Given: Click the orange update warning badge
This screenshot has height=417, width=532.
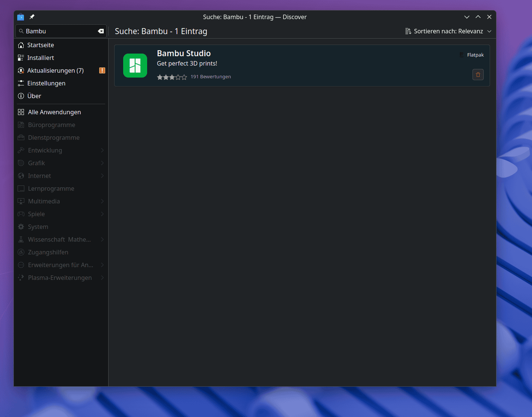Looking at the screenshot, I should (x=102, y=70).
